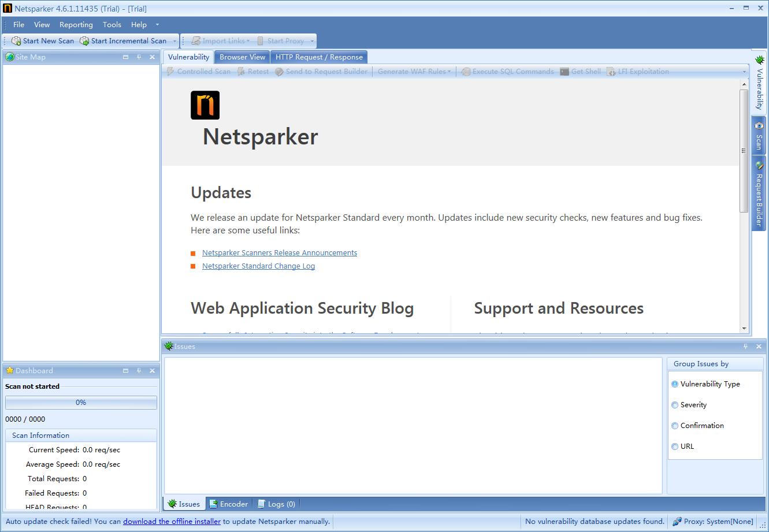Open Netsparker Standard Change Log link
Screen dimensions: 769x532
pyautogui.click(x=258, y=266)
